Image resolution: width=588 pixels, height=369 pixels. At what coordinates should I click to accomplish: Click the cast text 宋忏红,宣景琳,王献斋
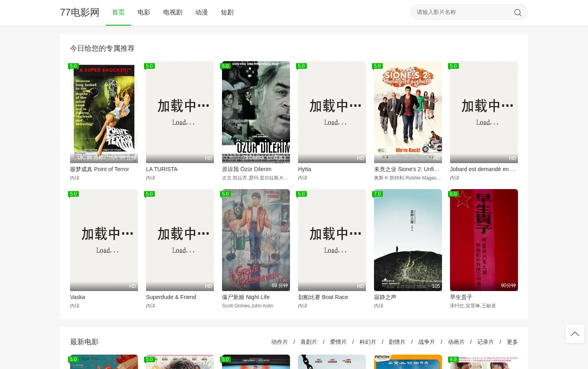click(x=473, y=306)
